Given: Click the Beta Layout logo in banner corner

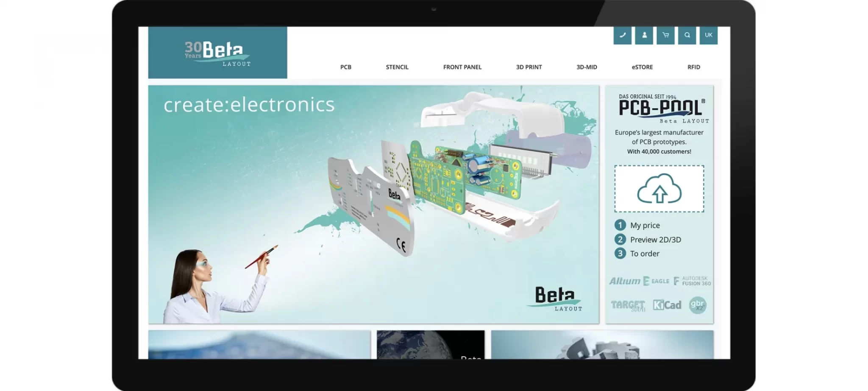Looking at the screenshot, I should click(555, 299).
